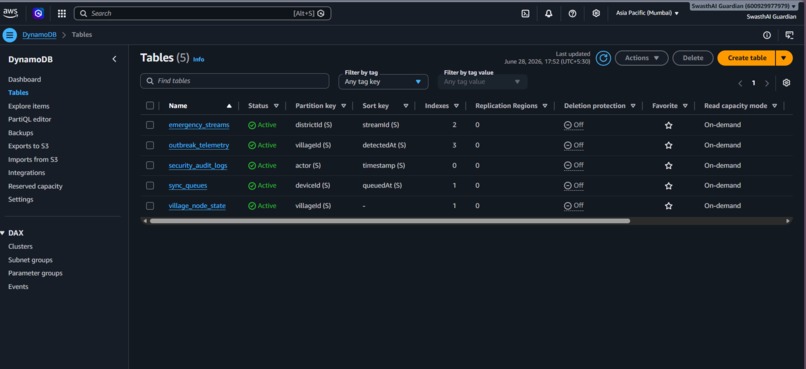Focus the top AWS Search box

203,13
